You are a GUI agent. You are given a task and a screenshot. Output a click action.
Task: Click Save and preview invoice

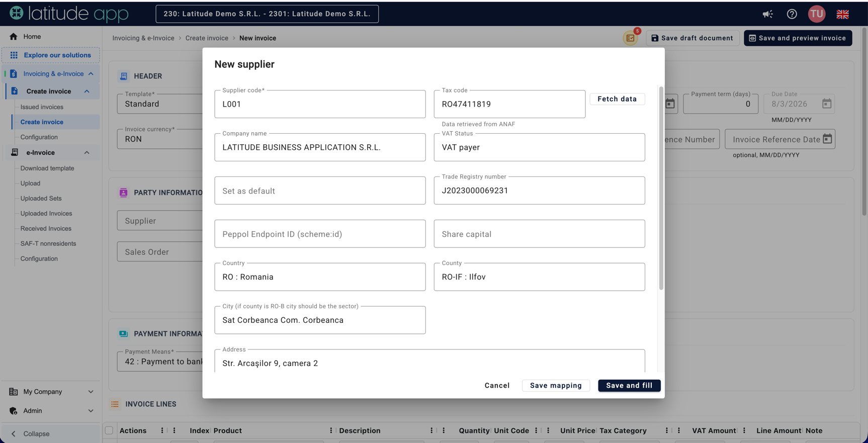click(x=798, y=38)
